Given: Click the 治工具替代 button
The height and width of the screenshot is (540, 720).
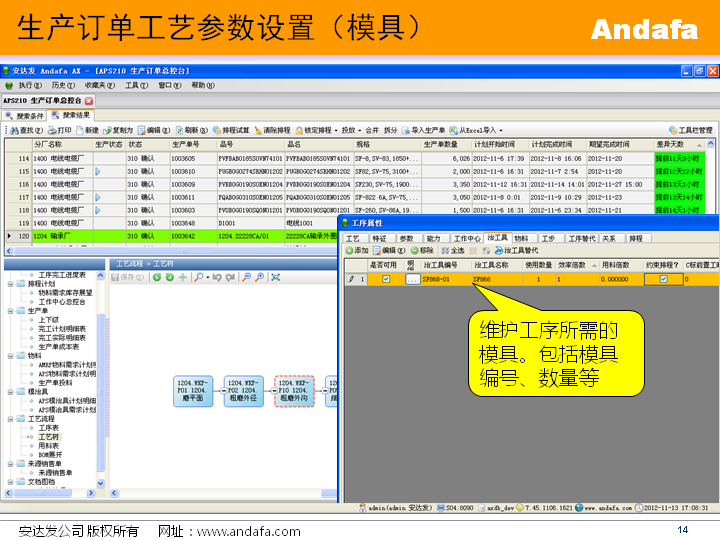Looking at the screenshot, I should (517, 250).
